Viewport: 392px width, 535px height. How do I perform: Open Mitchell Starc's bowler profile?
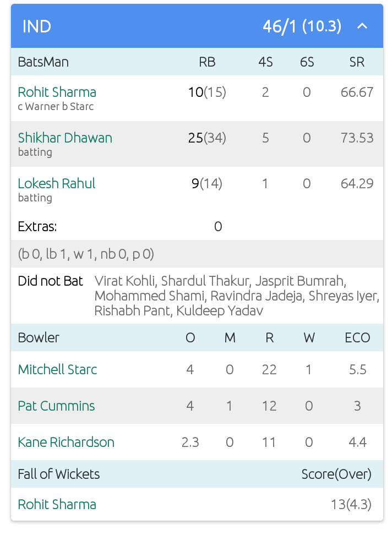(57, 369)
